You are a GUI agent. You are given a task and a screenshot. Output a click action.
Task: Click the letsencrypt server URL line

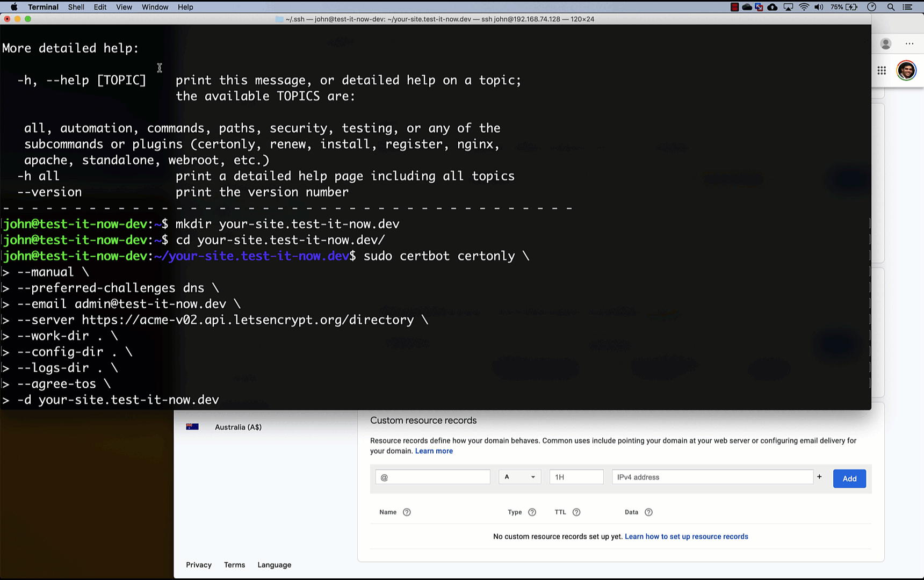pyautogui.click(x=222, y=320)
